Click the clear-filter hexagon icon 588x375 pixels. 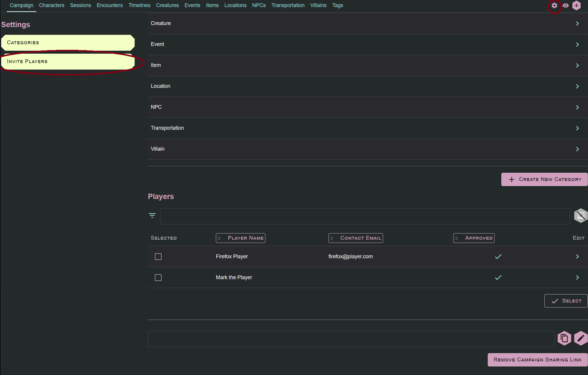point(581,216)
